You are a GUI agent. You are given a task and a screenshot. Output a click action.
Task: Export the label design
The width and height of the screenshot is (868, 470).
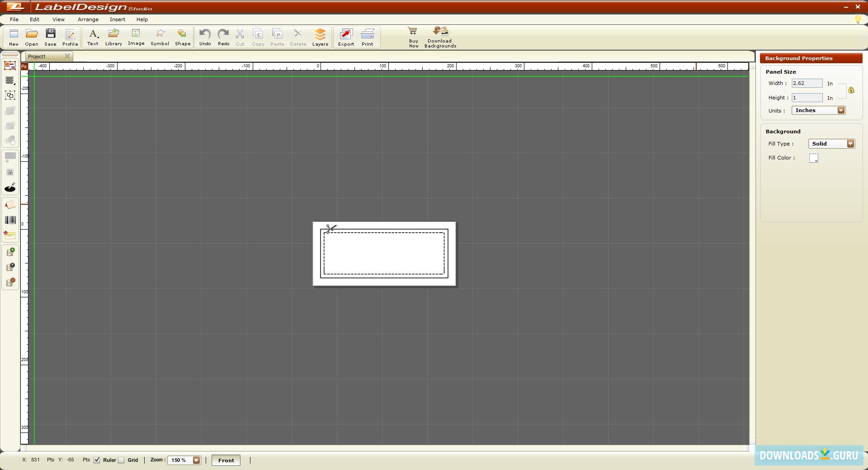(x=346, y=37)
